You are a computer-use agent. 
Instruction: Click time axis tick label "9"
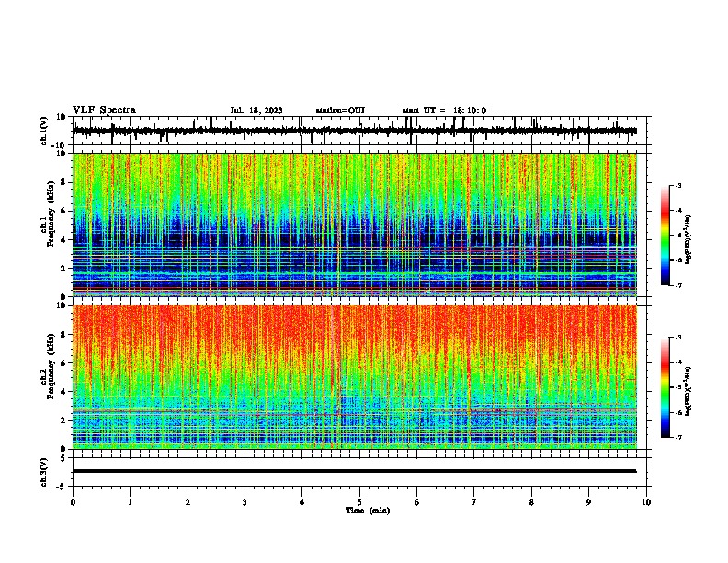(x=588, y=502)
